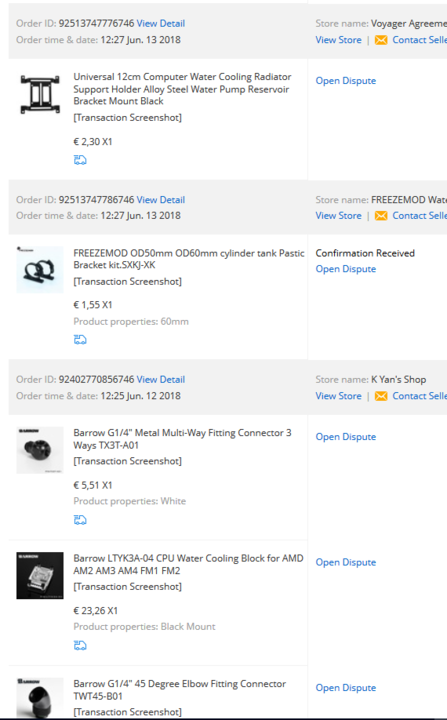View Detail for order 92402770856746
Viewport: 447px width, 720px height.
(161, 379)
